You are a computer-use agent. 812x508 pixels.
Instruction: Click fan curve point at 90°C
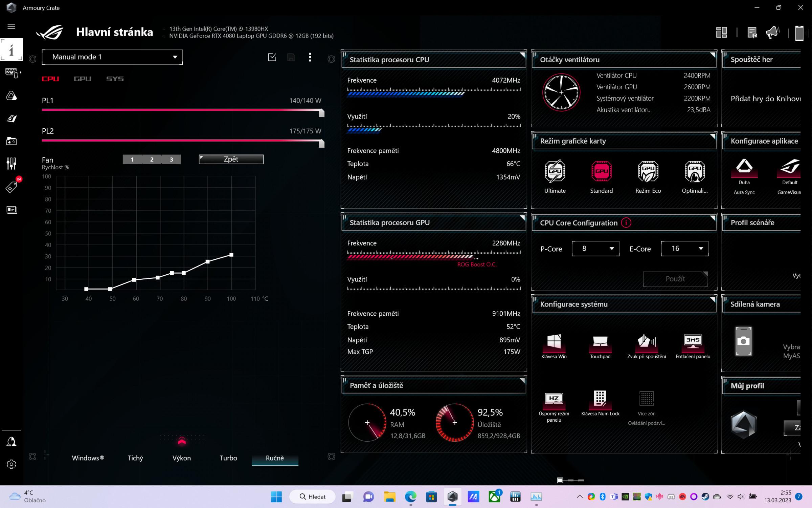(207, 261)
